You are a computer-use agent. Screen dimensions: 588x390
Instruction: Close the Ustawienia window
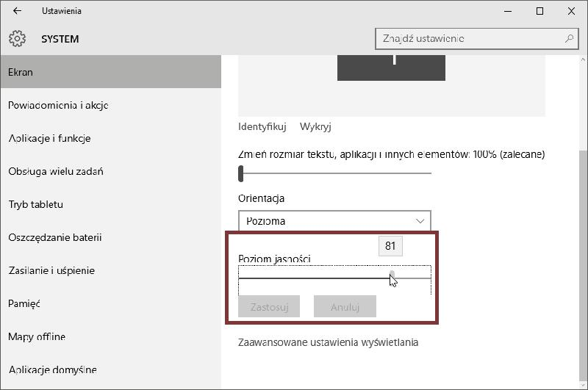pos(571,11)
